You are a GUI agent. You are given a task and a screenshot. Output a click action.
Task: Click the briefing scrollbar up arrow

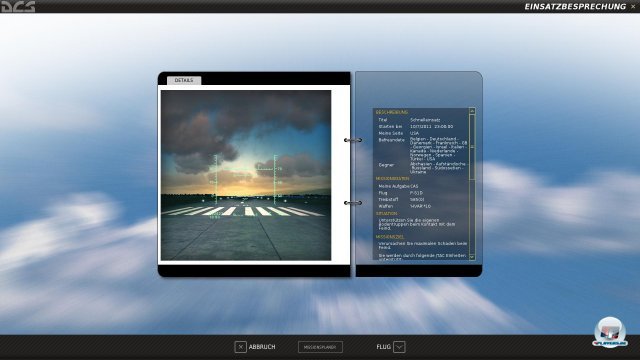(x=472, y=111)
